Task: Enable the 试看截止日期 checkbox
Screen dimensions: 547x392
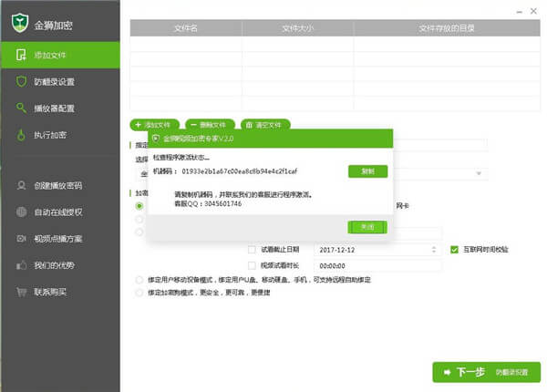Action: coord(252,250)
